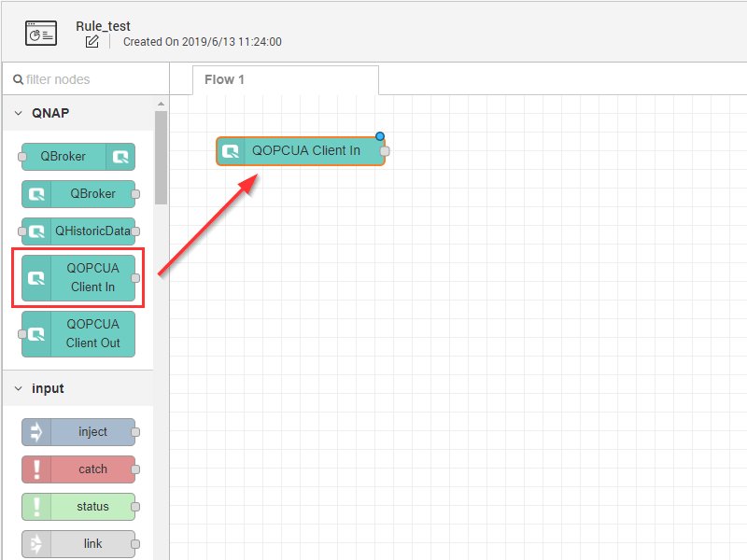Click the search magnifier in filter nodes
The width and height of the screenshot is (747, 560).
coord(18,79)
